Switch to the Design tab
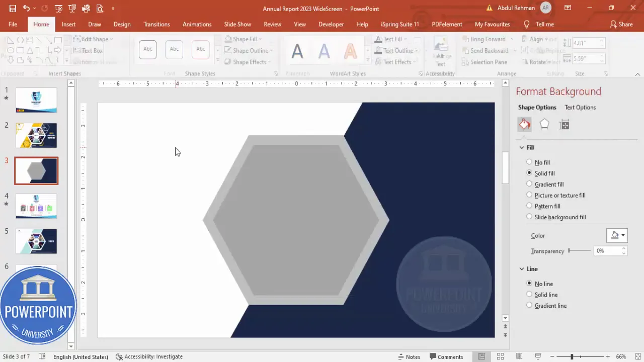 [x=122, y=24]
